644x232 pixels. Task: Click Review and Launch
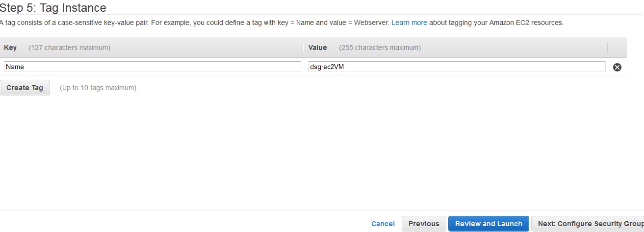[489, 224]
